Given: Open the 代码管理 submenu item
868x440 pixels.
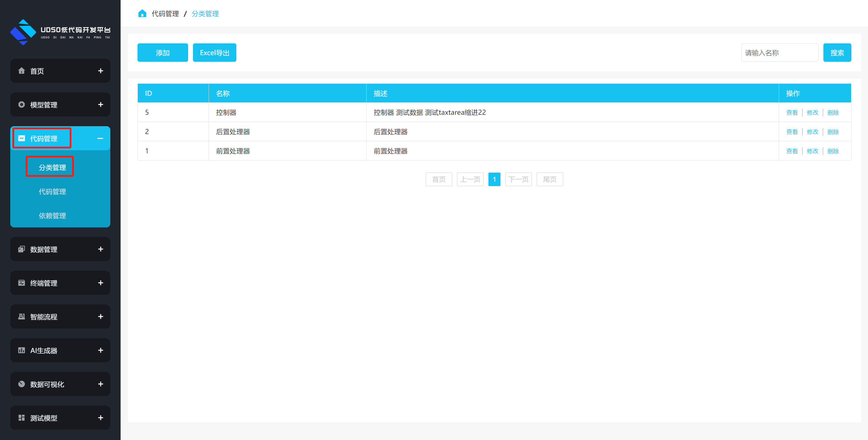Looking at the screenshot, I should 52,192.
